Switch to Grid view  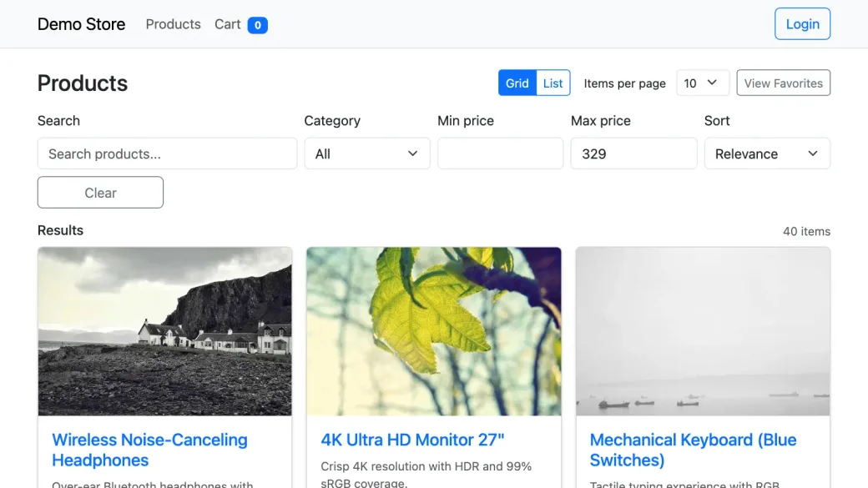tap(517, 83)
